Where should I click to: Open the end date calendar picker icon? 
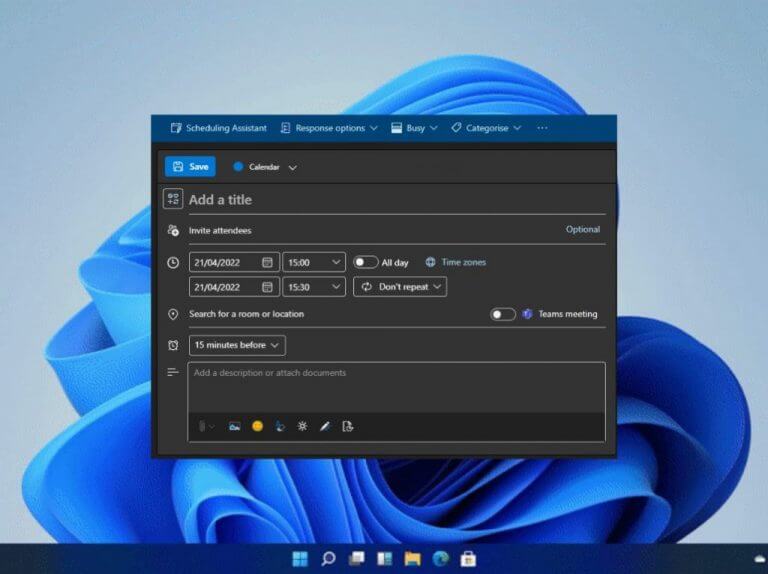coord(267,287)
